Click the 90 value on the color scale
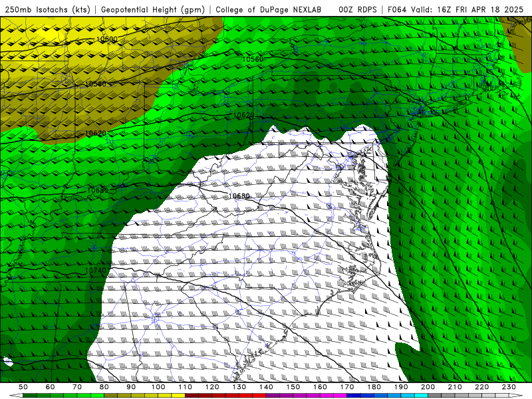This screenshot has width=532, height=399. click(131, 387)
